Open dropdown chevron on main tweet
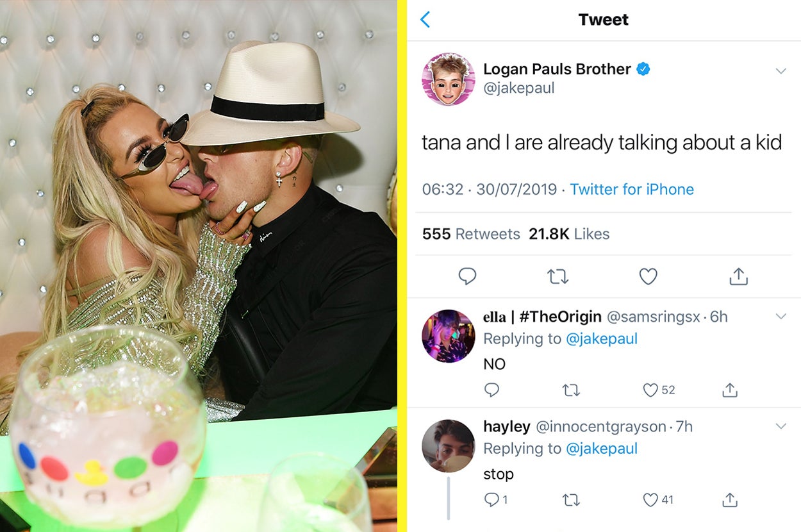Viewport: 801px width, 532px height. coord(780,71)
